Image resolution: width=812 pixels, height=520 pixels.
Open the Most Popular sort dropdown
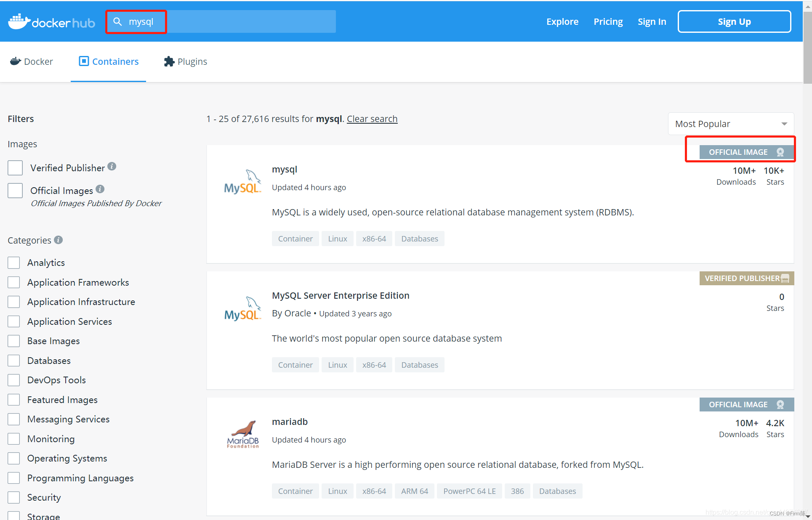coord(731,124)
